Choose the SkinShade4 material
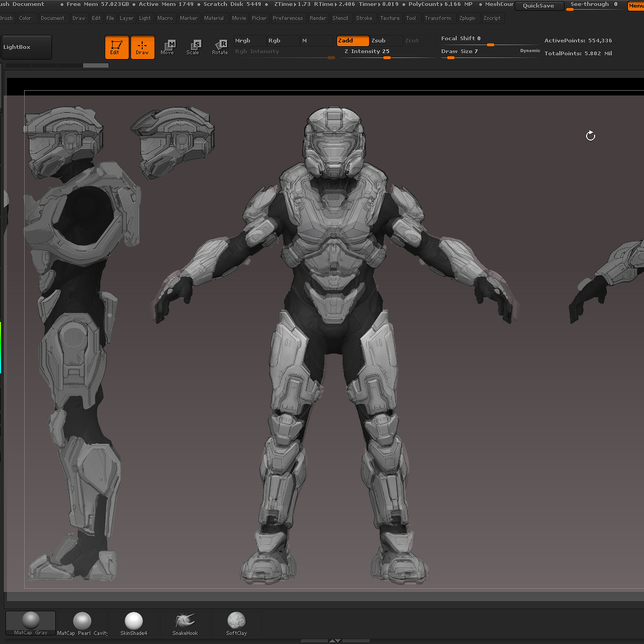This screenshot has width=644, height=644. click(134, 624)
